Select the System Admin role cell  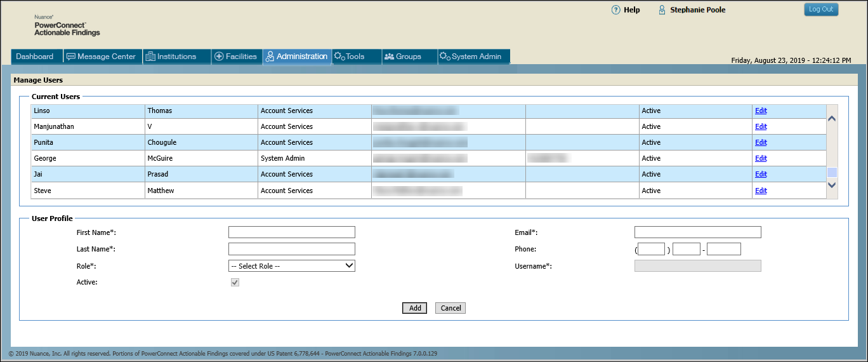point(315,158)
